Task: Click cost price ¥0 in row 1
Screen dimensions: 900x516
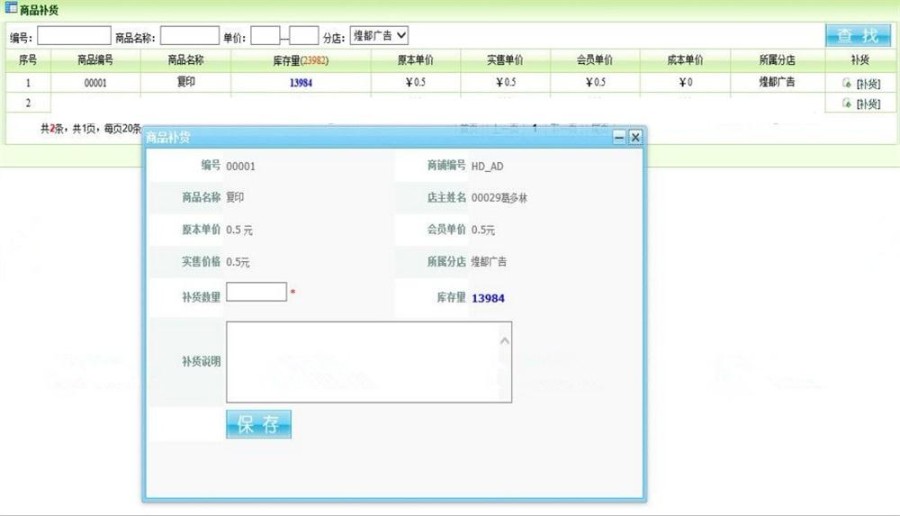Action: [x=685, y=82]
